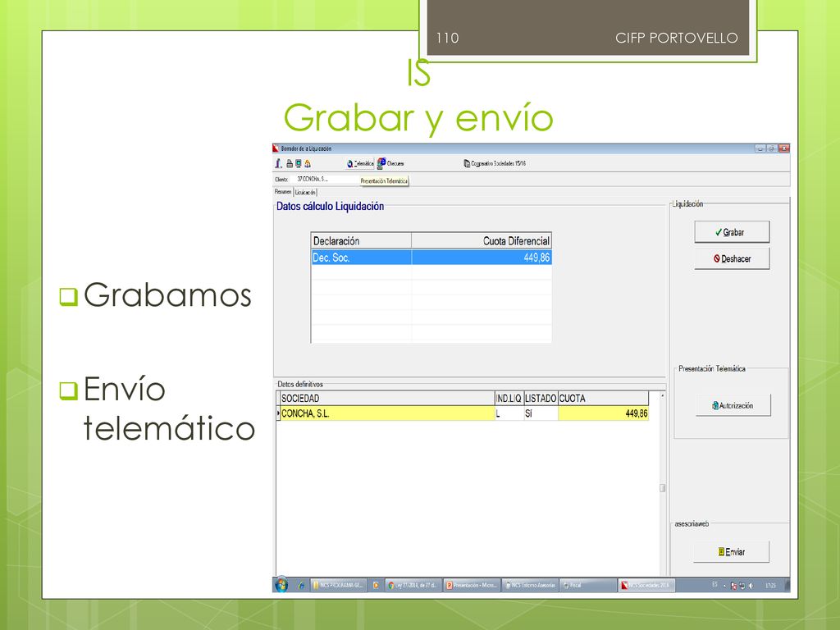Click the Deshacer button
The image size is (840, 630).
732,258
